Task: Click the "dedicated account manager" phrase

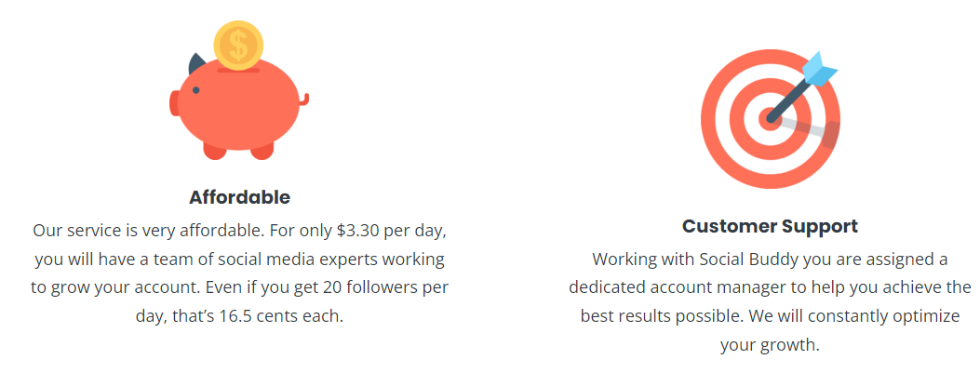Action: (x=669, y=286)
